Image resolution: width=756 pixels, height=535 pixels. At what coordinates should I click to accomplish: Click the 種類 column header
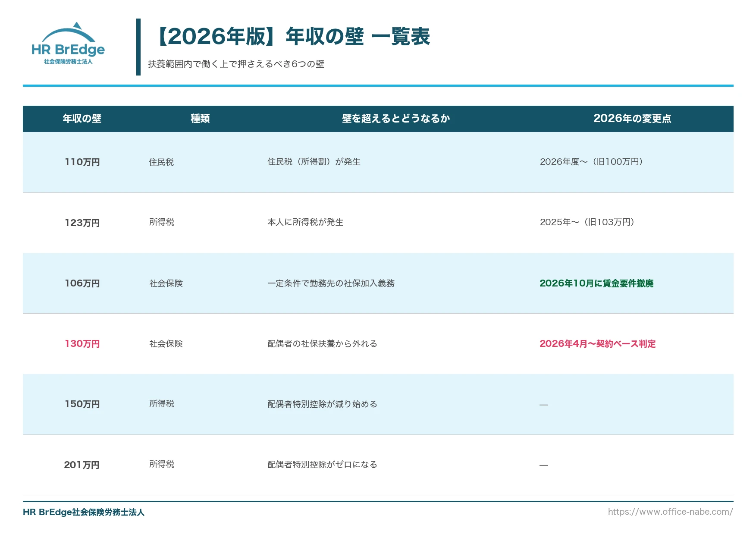200,119
